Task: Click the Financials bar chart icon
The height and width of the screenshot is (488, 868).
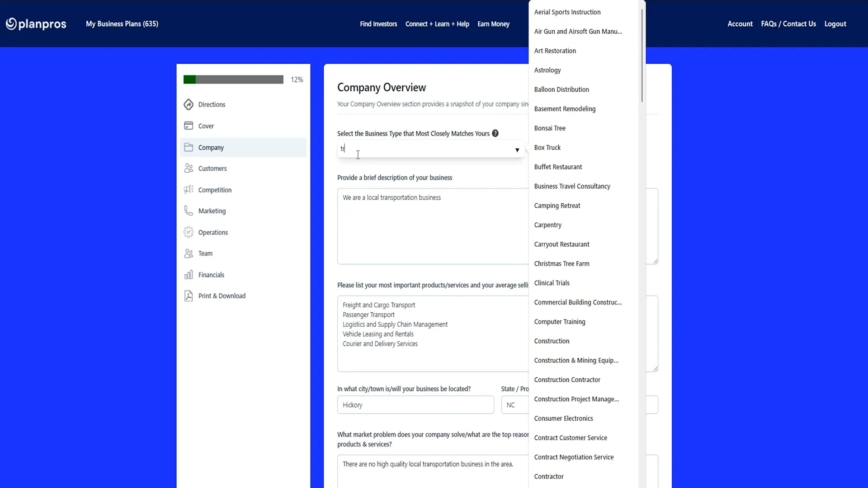Action: tap(189, 275)
